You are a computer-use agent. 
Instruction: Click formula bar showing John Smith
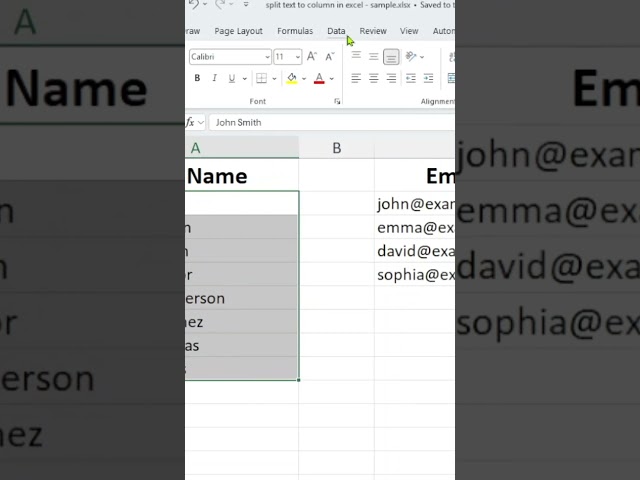tap(331, 122)
